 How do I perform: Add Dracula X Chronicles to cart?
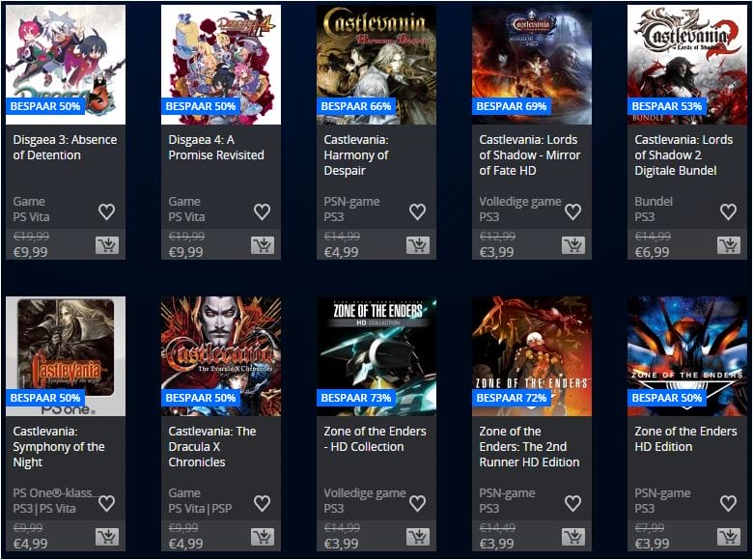pyautogui.click(x=263, y=537)
